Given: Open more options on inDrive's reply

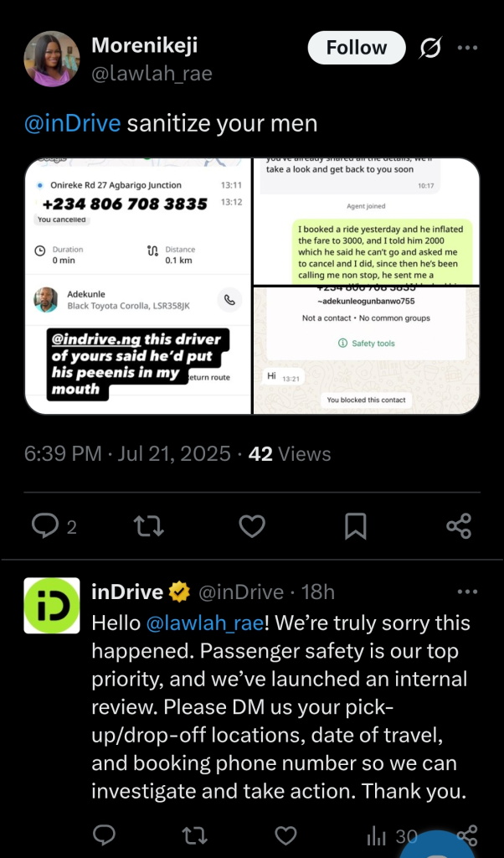Looking at the screenshot, I should [x=467, y=592].
